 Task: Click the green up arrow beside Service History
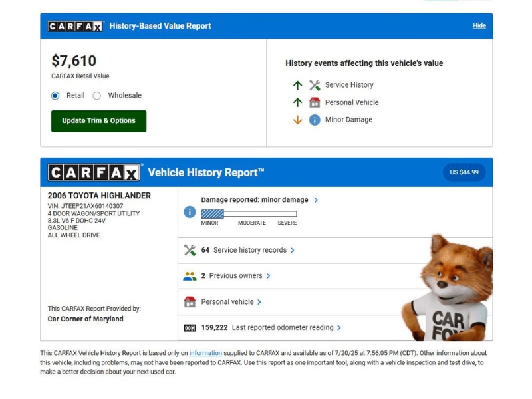pos(297,85)
